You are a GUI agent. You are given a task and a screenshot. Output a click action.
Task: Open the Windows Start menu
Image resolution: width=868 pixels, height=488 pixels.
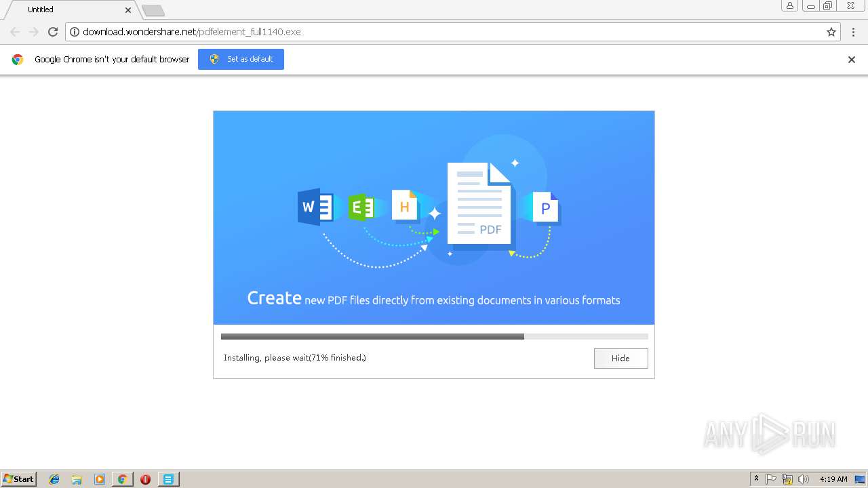coord(19,479)
